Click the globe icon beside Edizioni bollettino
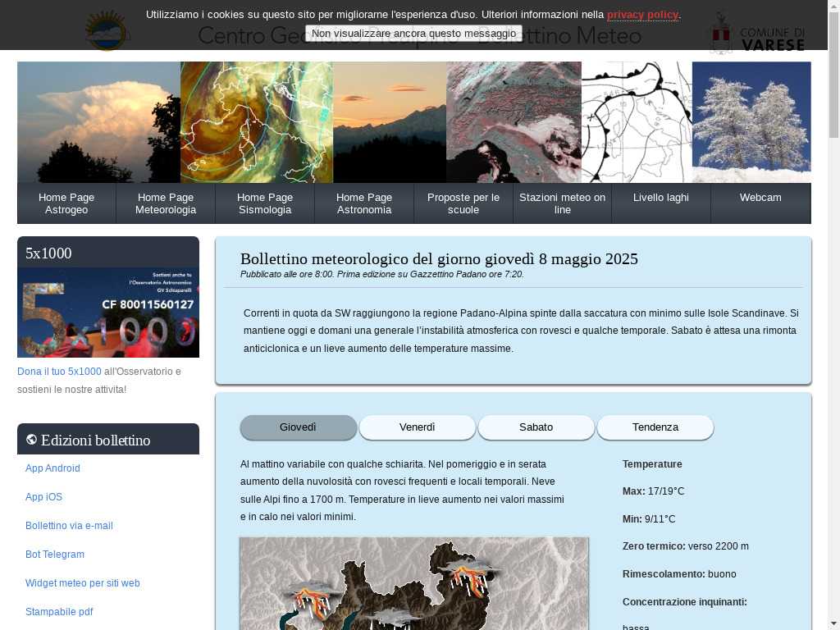The image size is (840, 630). 32,440
